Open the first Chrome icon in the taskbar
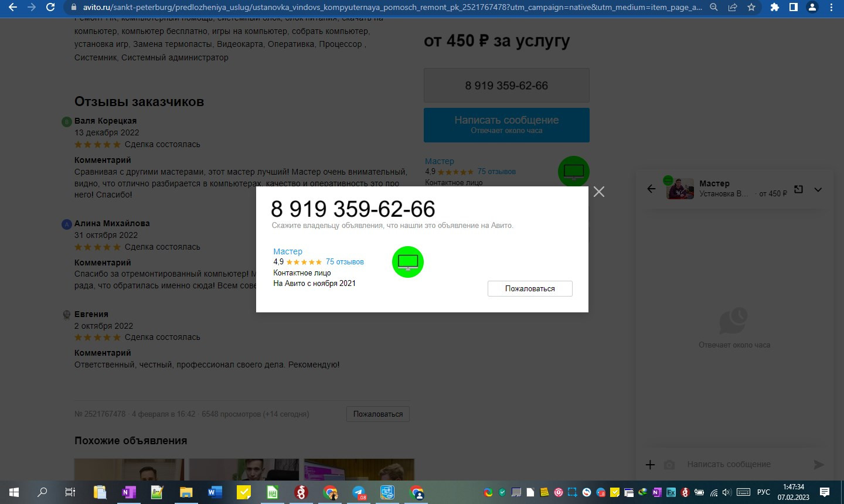 pos(330,492)
